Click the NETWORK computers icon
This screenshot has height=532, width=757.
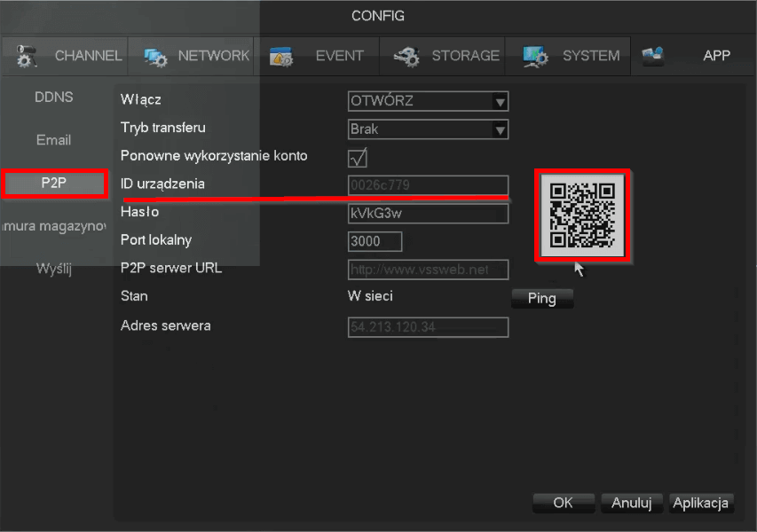(x=156, y=56)
